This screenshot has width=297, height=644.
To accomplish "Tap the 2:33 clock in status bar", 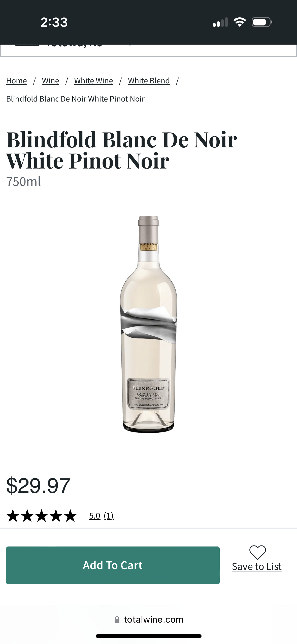I will pos(54,22).
